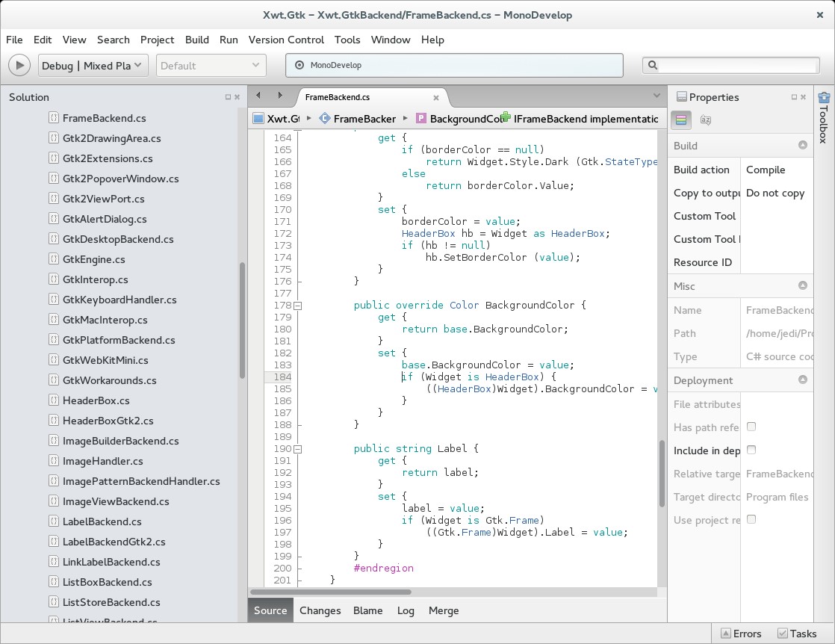The height and width of the screenshot is (644, 835).
Task: Enable the 'Has path reference' checkbox
Action: [x=751, y=427]
